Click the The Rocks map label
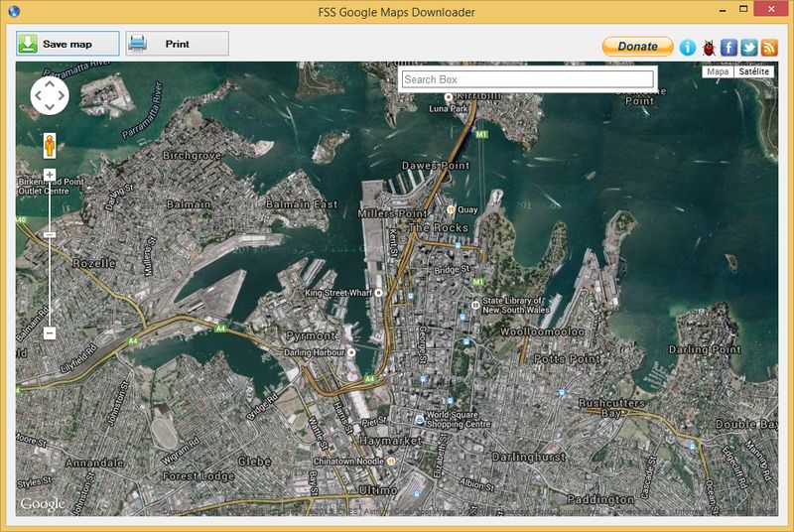The width and height of the screenshot is (794, 532). [x=439, y=227]
